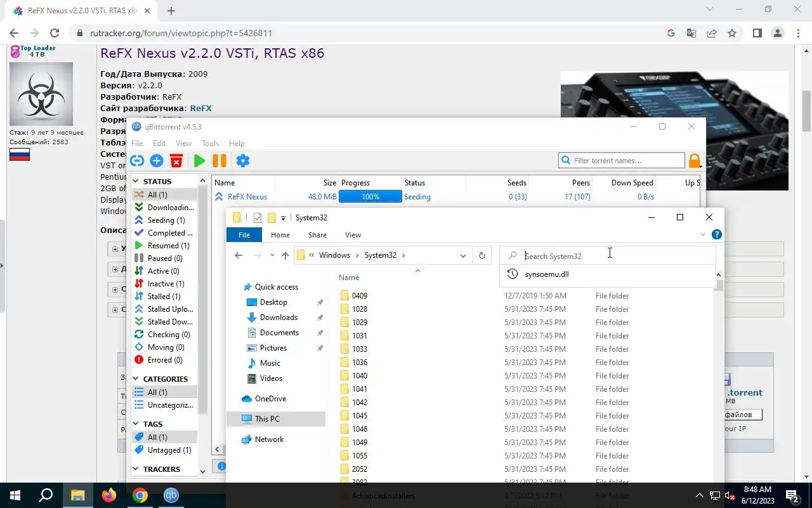Viewport: 812px width, 508px height.
Task: Click Explorer up one level arrow
Action: tap(285, 255)
